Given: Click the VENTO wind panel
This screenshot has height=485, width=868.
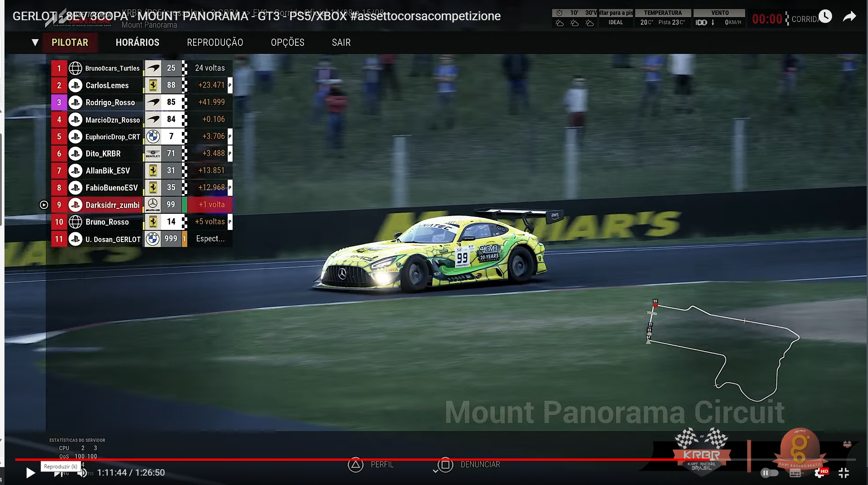Looking at the screenshot, I should [x=720, y=18].
